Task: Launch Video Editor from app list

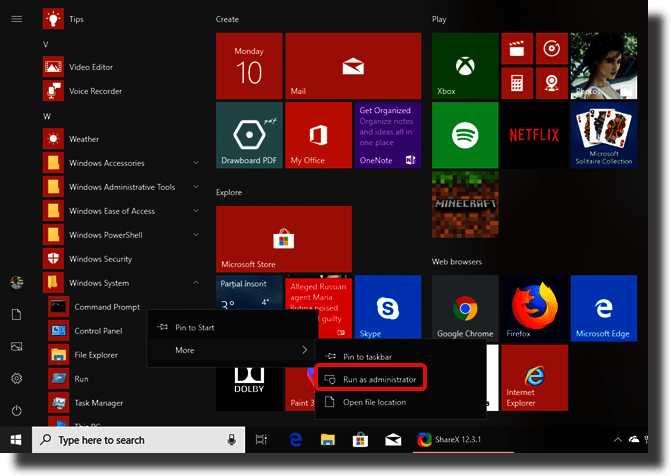Action: click(79, 67)
